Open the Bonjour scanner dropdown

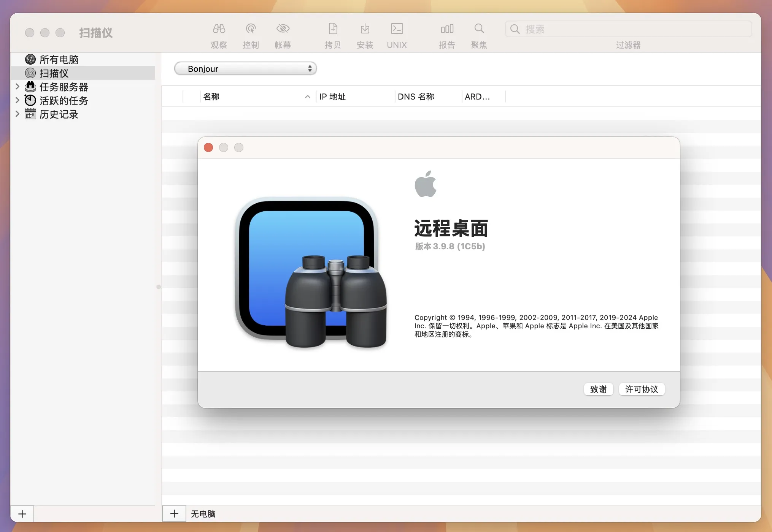[245, 69]
